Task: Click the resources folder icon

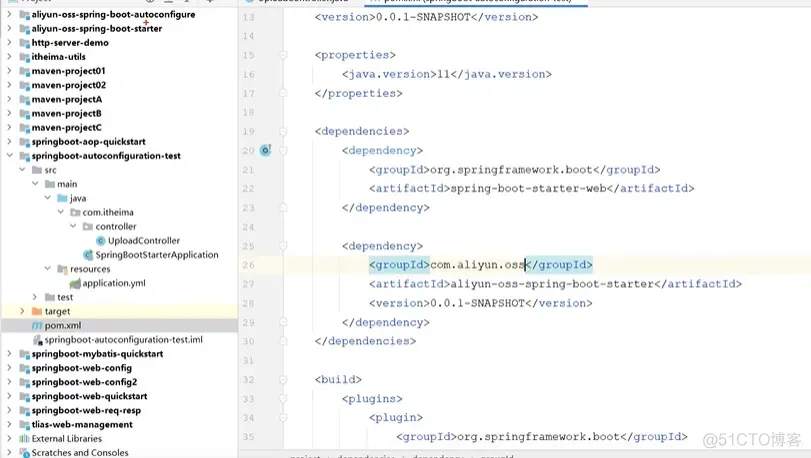Action: 62,269
